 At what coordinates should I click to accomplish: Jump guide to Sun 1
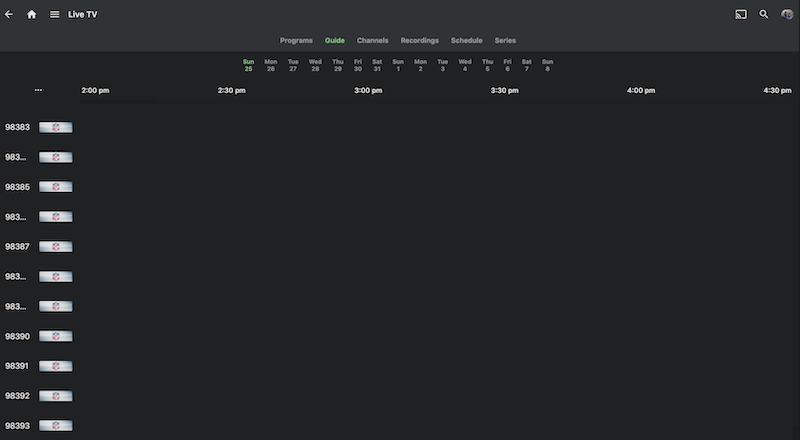(398, 65)
